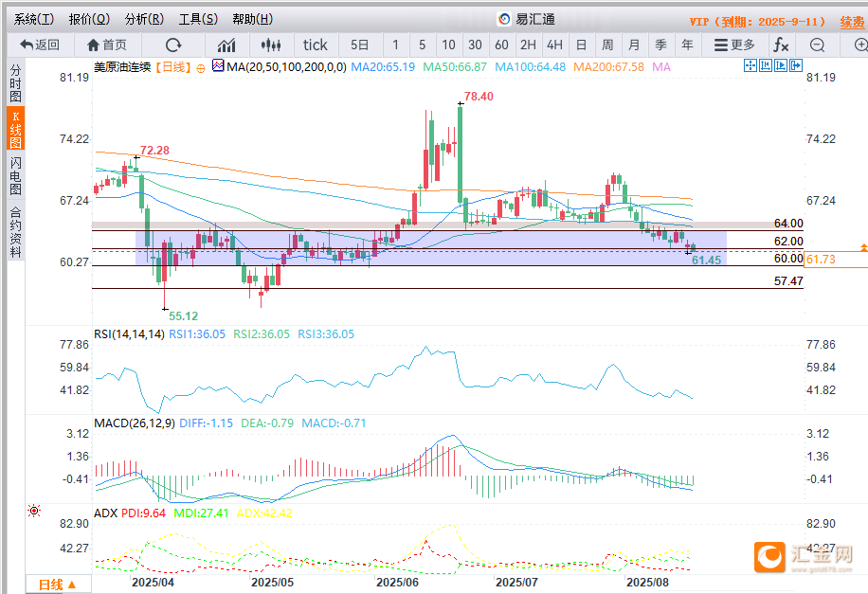Click the first layout icon above chart
The image size is (868, 594).
750,65
